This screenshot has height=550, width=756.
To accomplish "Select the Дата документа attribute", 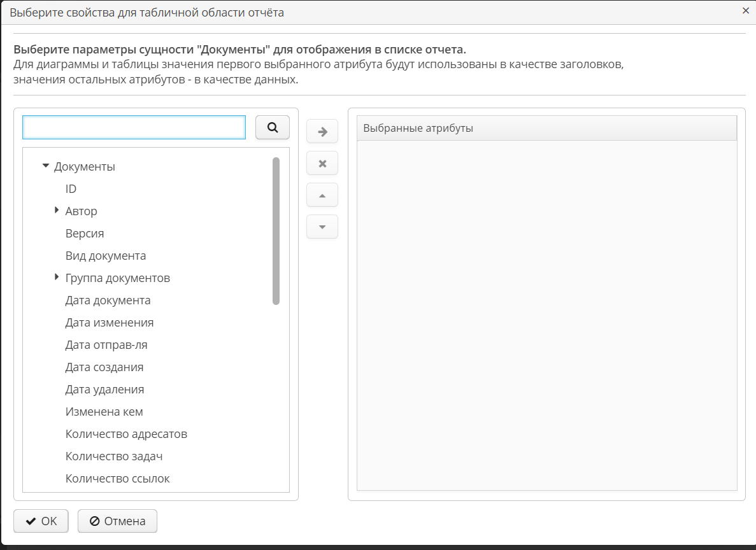I will click(x=108, y=300).
